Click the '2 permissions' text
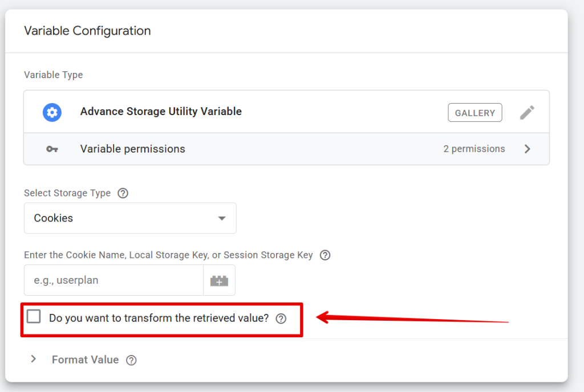Screen dimensions: 584x392 tap(474, 149)
